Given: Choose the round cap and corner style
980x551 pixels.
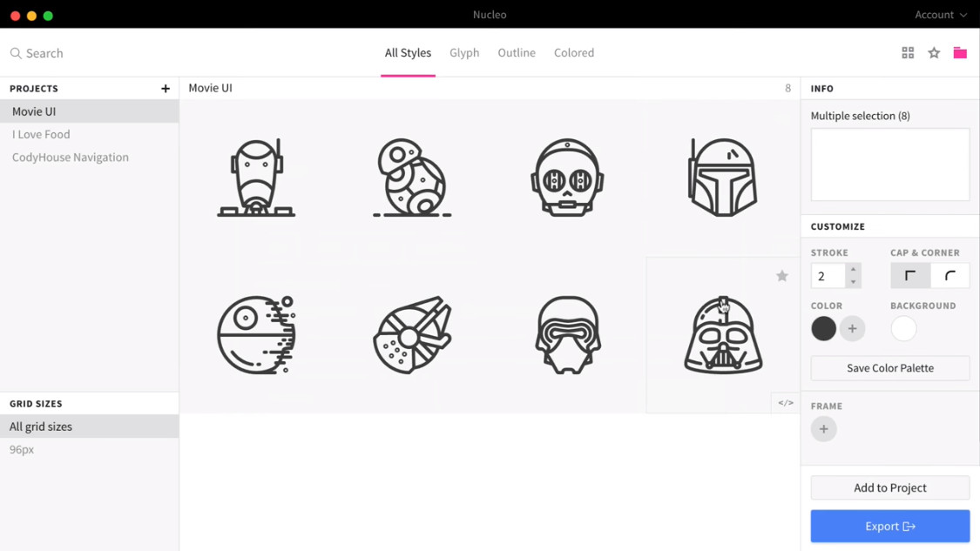Looking at the screenshot, I should coord(950,275).
